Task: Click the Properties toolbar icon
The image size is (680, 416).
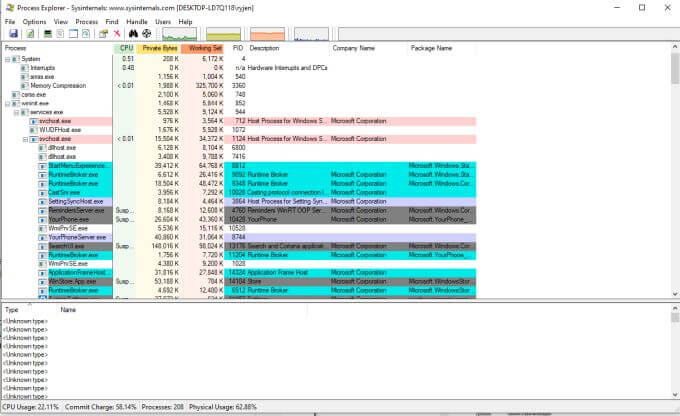Action: coord(103,33)
